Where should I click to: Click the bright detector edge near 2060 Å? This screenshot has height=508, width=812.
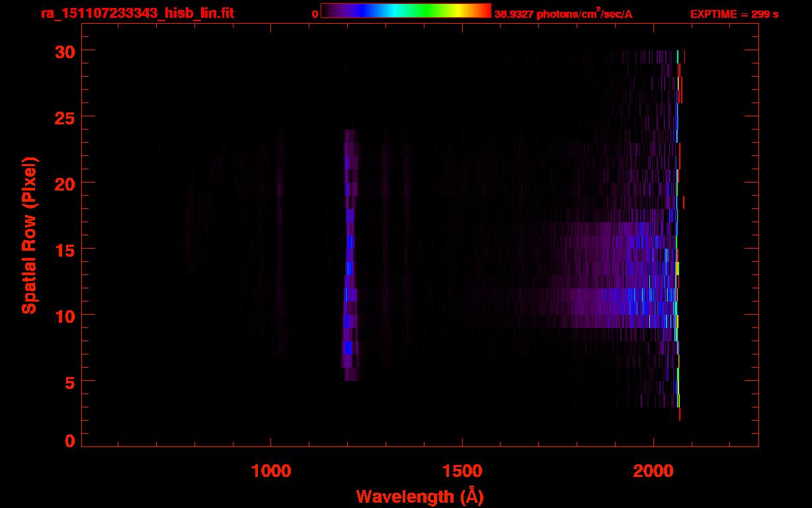677,235
